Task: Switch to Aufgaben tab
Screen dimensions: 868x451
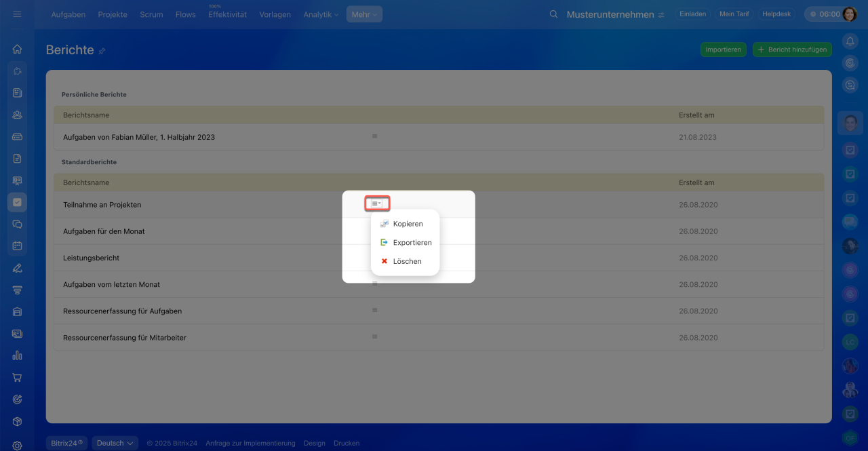Action: click(x=68, y=14)
